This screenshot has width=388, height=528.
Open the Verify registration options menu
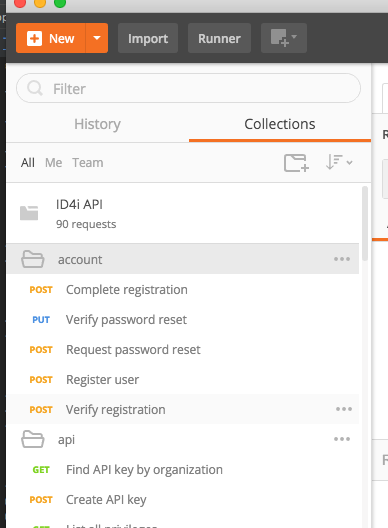pyautogui.click(x=344, y=409)
